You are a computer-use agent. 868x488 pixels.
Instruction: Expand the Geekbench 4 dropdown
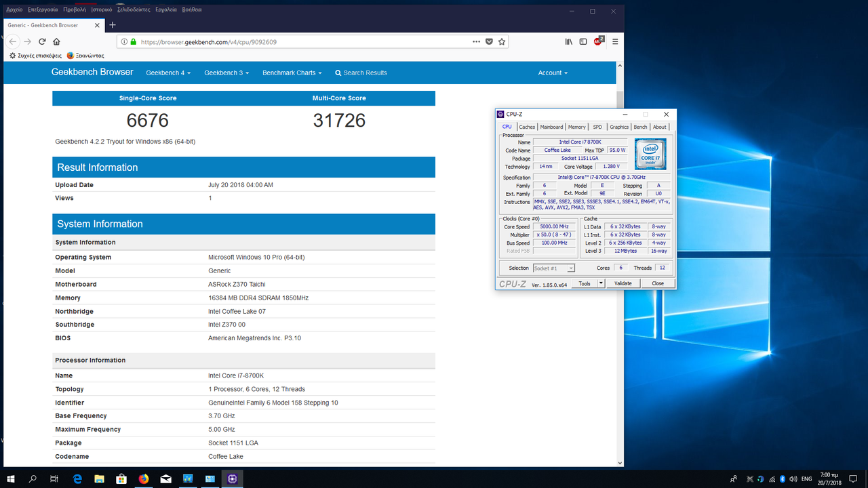[168, 73]
